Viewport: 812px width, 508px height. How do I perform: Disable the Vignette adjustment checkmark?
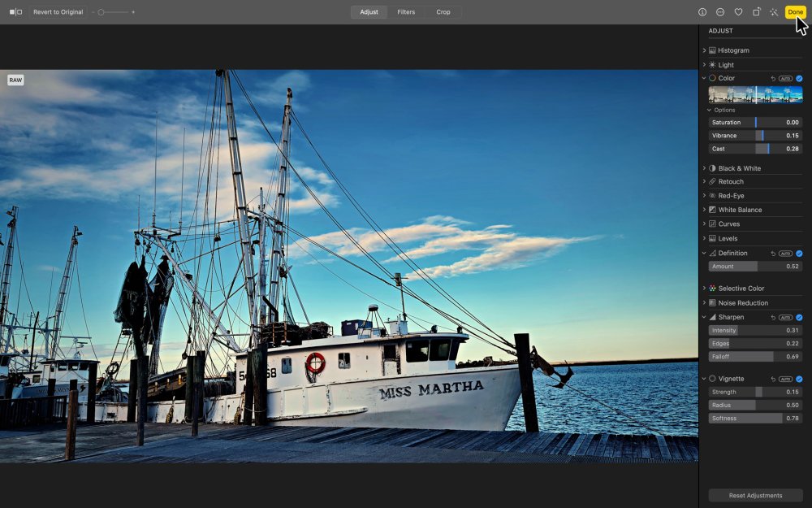click(x=799, y=379)
